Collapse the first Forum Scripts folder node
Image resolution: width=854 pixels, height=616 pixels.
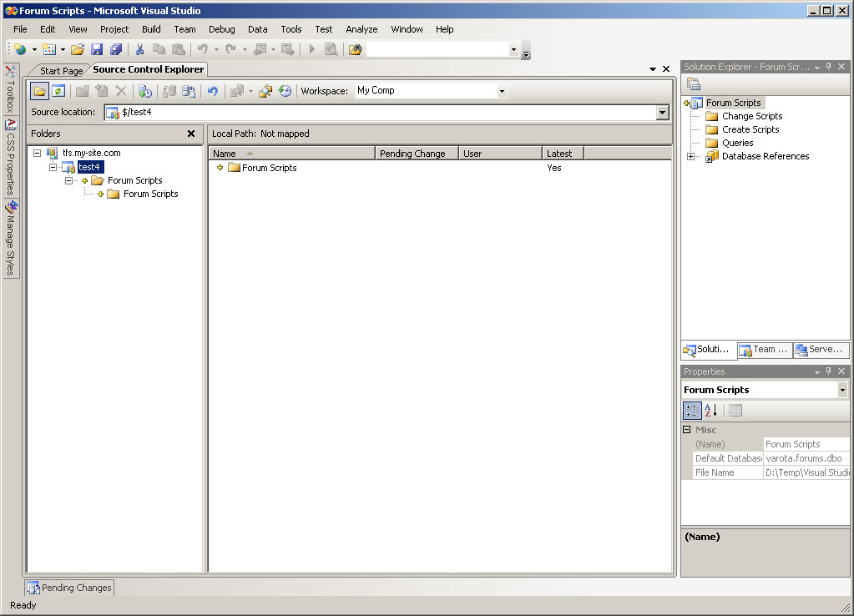tap(68, 180)
